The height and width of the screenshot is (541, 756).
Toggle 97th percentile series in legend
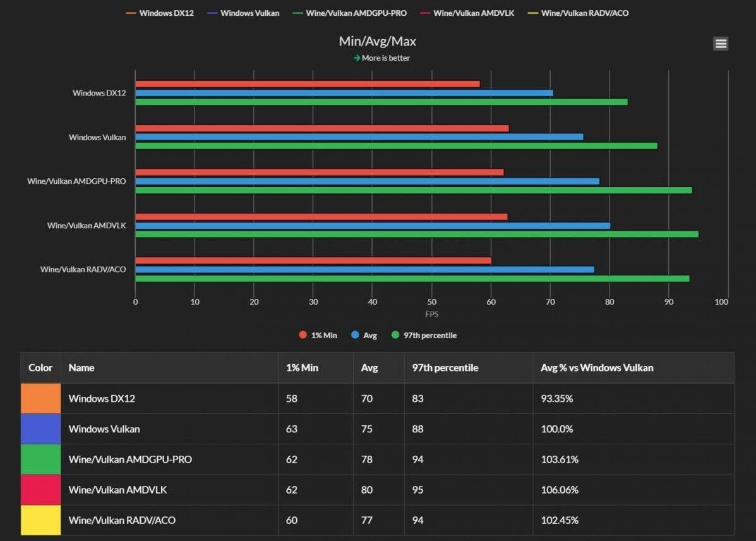pos(424,335)
